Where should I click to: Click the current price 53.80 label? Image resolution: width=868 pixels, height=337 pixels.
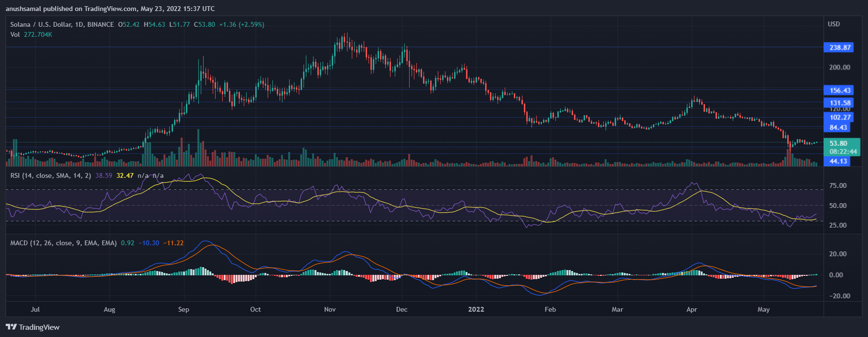(x=838, y=143)
